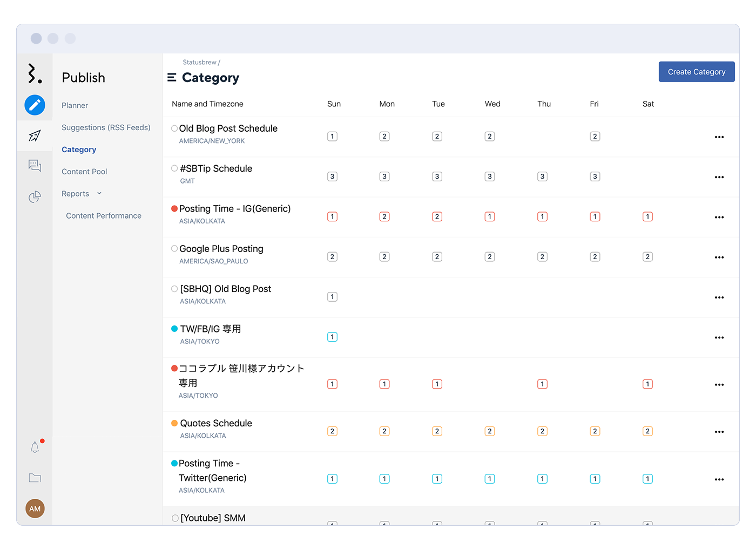The image size is (756, 550).
Task: Open the Reports pie chart icon
Action: 35,196
